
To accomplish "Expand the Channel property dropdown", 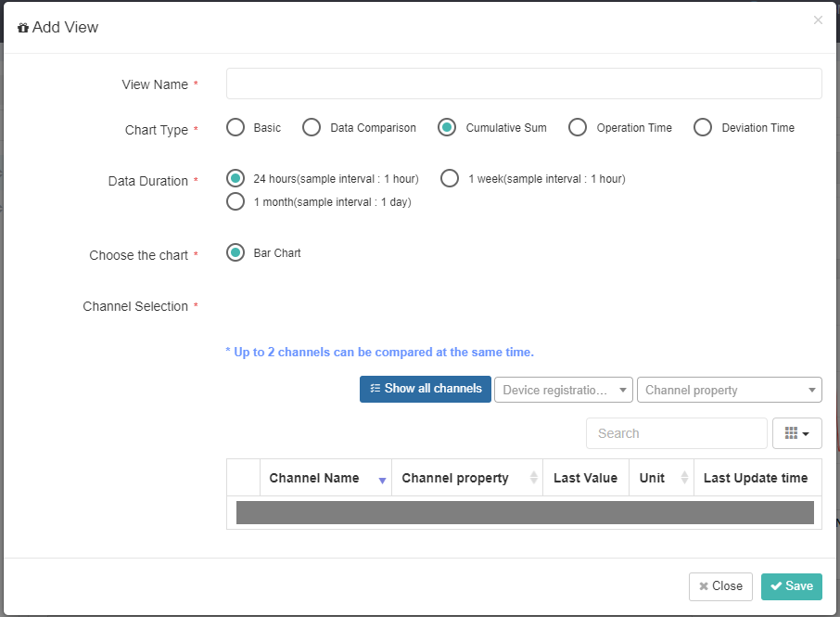I will (729, 390).
